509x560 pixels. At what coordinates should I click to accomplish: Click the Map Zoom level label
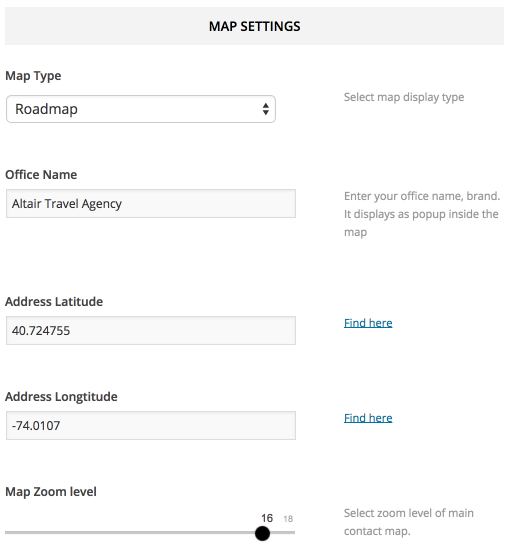[51, 492]
